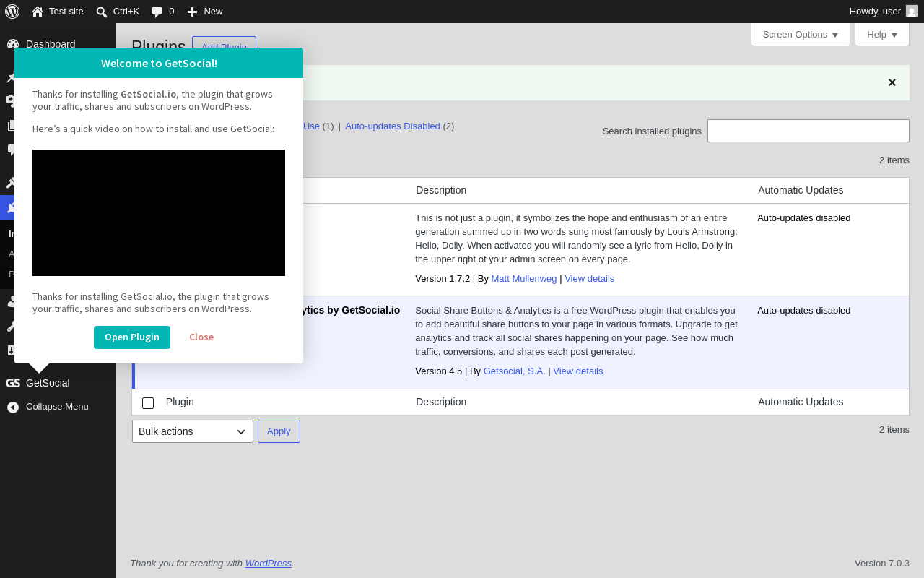This screenshot has height=578, width=924.
Task: Click the user avatar beside Howdy, user
Action: point(912,12)
